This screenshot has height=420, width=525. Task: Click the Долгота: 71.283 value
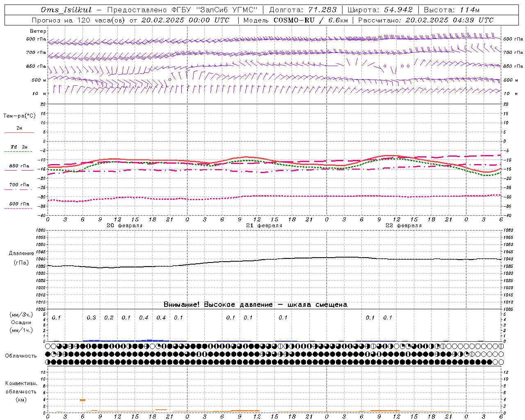click(x=303, y=10)
